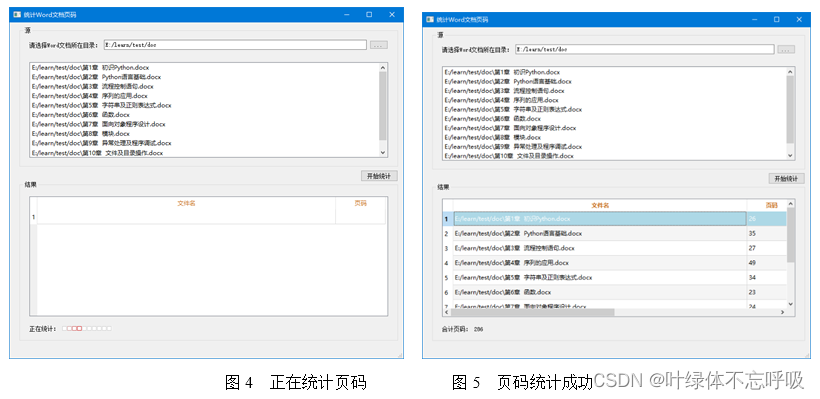Select row header 6 in right window results table

tap(447, 292)
